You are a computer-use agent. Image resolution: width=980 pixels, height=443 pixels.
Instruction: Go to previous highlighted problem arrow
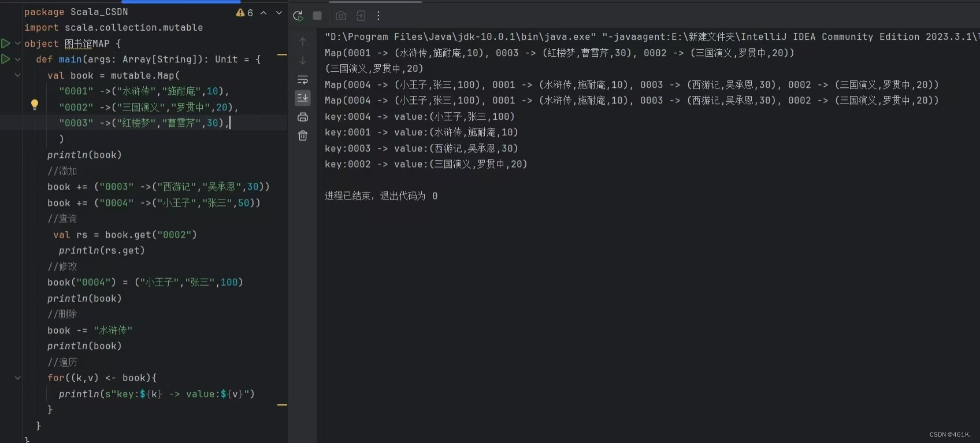click(263, 13)
